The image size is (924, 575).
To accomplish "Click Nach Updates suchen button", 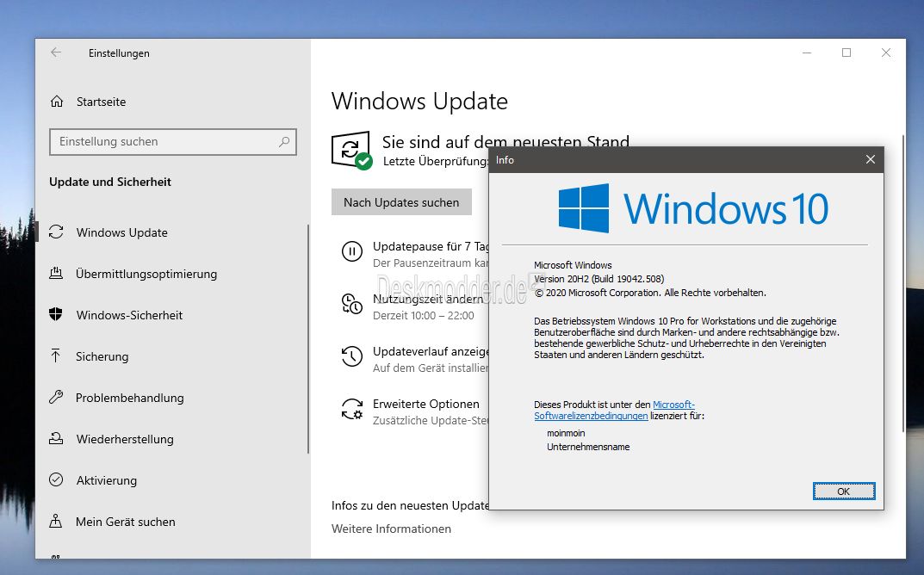I will pyautogui.click(x=401, y=202).
